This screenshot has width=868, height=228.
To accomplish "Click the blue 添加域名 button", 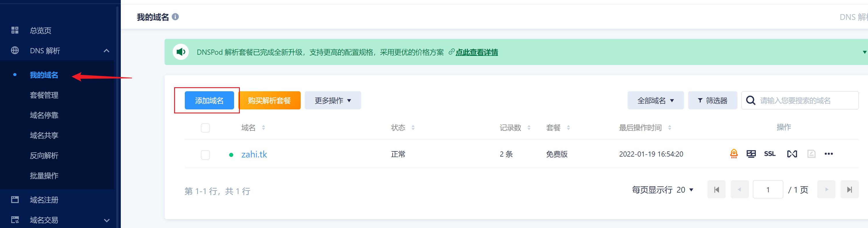I will point(209,100).
